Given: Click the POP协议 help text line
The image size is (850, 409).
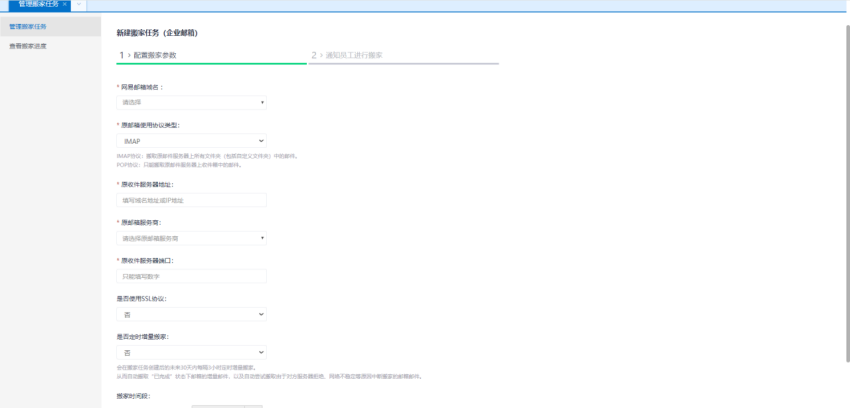Looking at the screenshot, I should [x=179, y=164].
